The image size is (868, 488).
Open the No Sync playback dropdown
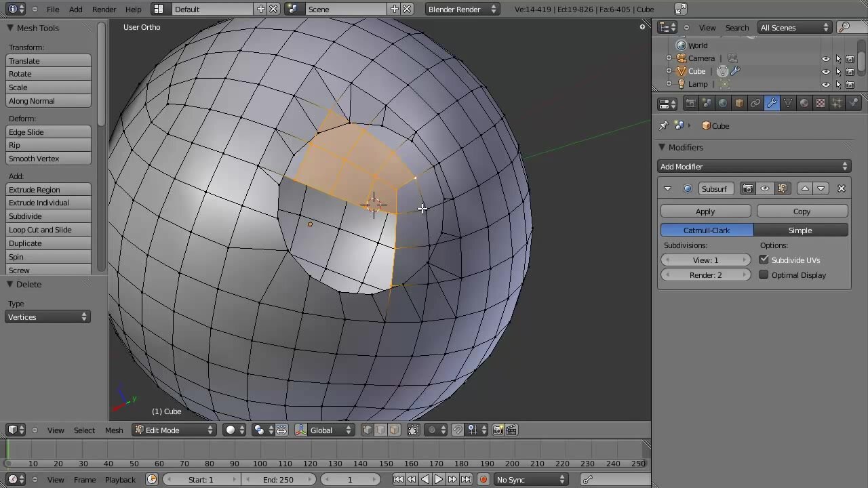click(x=531, y=479)
